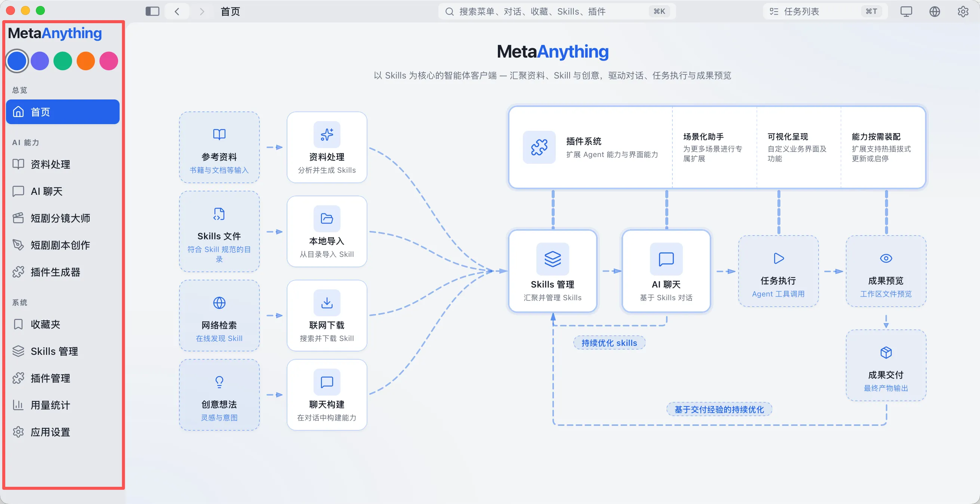Click the 从目录导入 Skill text
The height and width of the screenshot is (504, 980).
pos(327,254)
